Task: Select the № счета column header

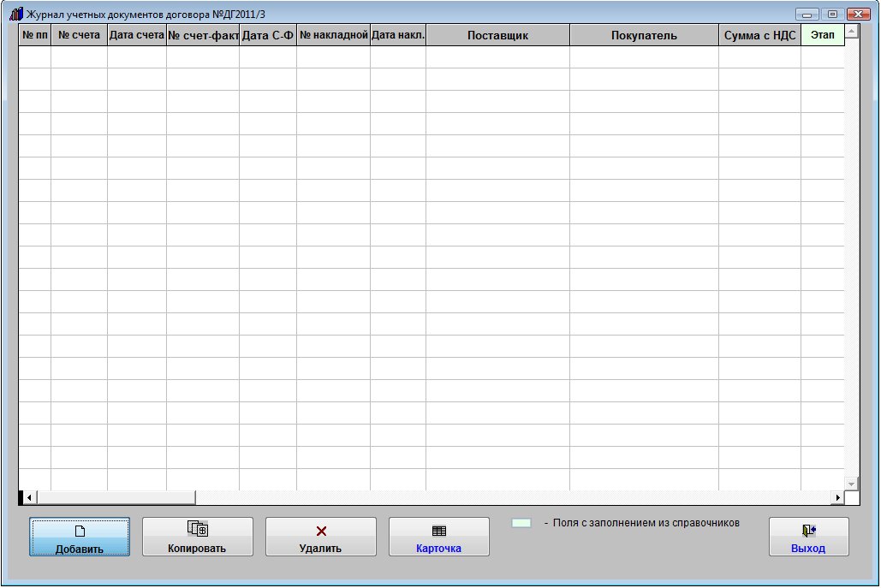Action: click(80, 35)
